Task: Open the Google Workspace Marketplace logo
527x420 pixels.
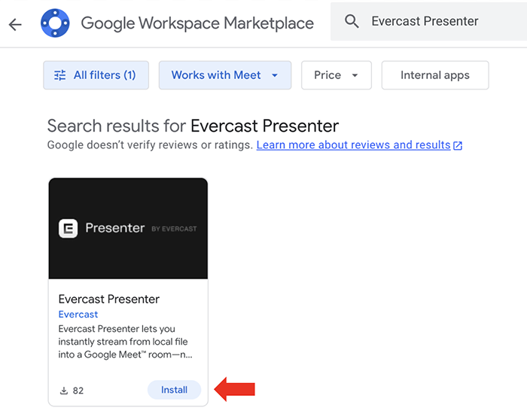Action: click(x=55, y=23)
